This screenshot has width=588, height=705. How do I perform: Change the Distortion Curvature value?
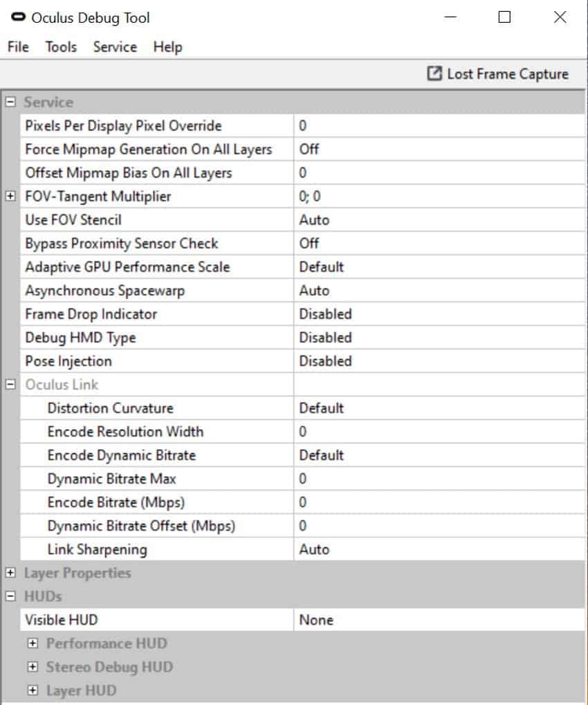tap(439, 408)
